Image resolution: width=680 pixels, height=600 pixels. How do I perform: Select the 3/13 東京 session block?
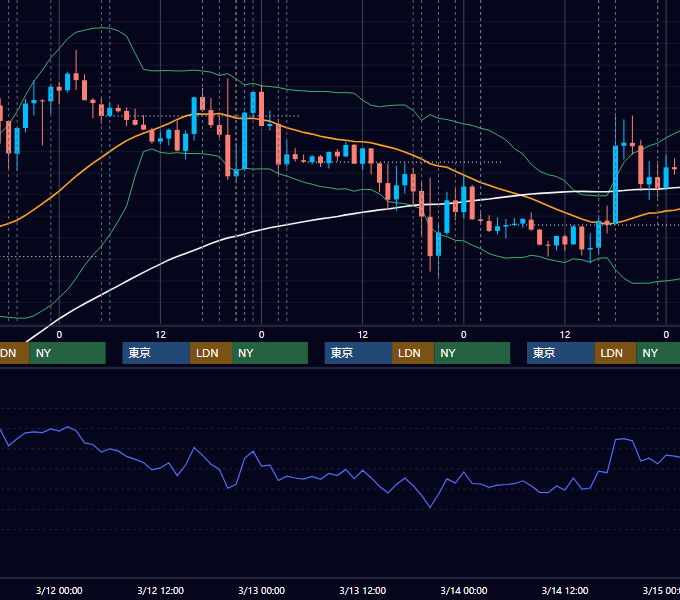click(359, 353)
